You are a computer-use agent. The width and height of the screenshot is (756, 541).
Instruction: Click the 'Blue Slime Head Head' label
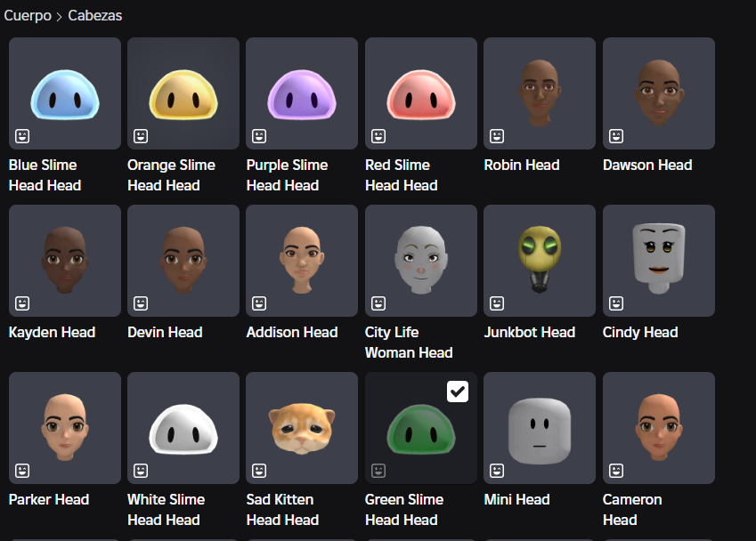[45, 175]
